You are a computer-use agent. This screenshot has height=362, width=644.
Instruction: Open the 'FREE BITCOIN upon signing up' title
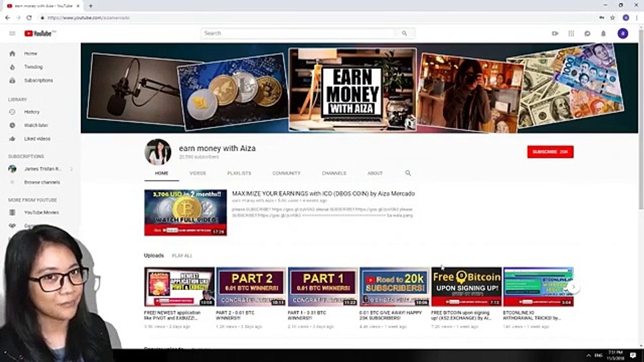462,315
